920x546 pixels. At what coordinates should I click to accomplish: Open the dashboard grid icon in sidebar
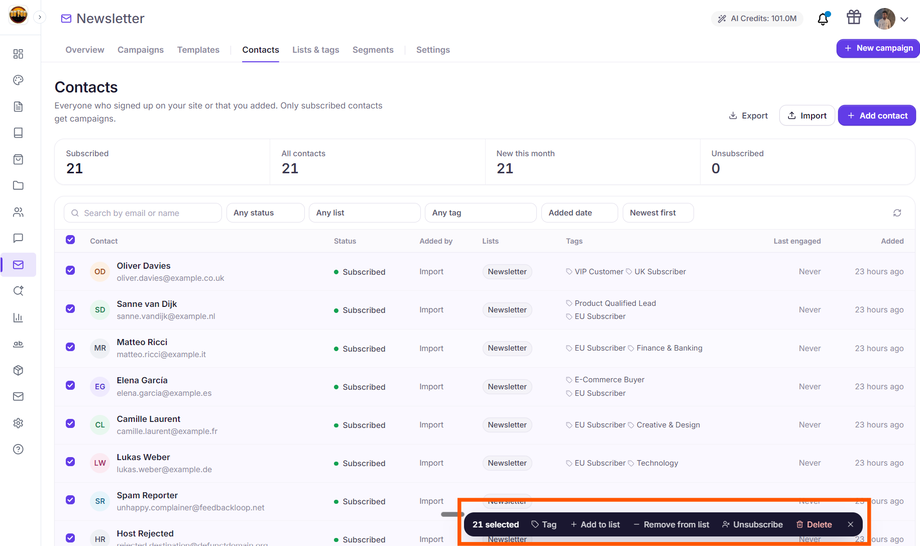tap(18, 54)
